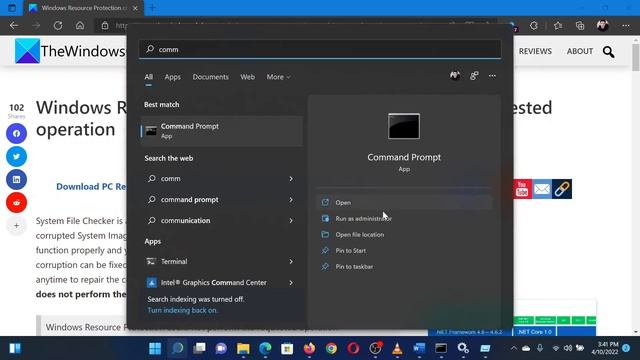This screenshot has height=360, width=640.
Task: Click the Edge home button
Action: (x=80, y=26)
